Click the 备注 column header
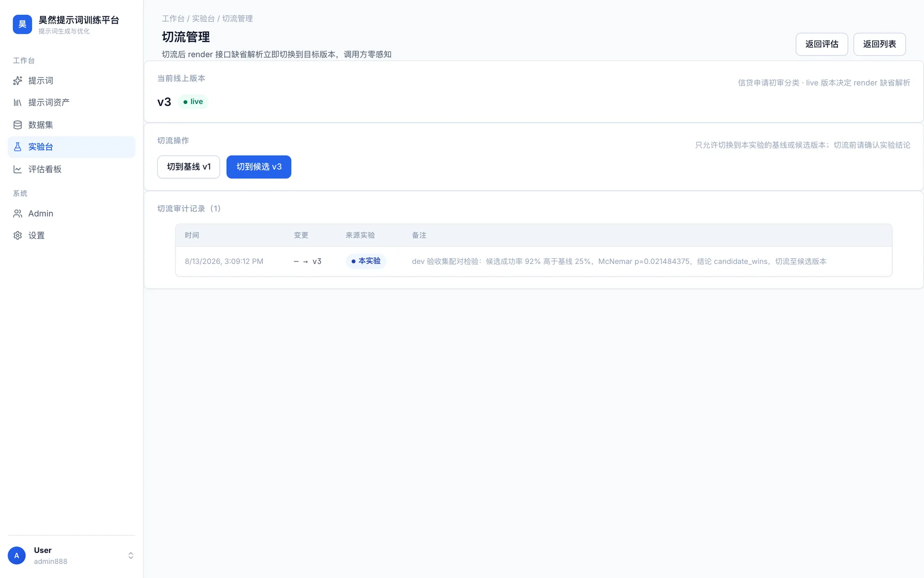 pos(419,235)
